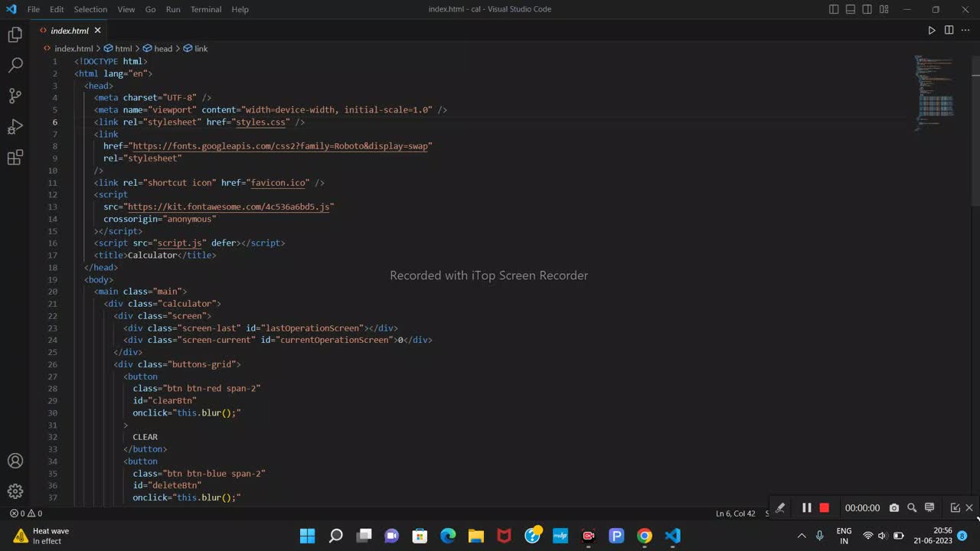The width and height of the screenshot is (980, 551).
Task: Open the Run and Debug view
Action: [15, 127]
